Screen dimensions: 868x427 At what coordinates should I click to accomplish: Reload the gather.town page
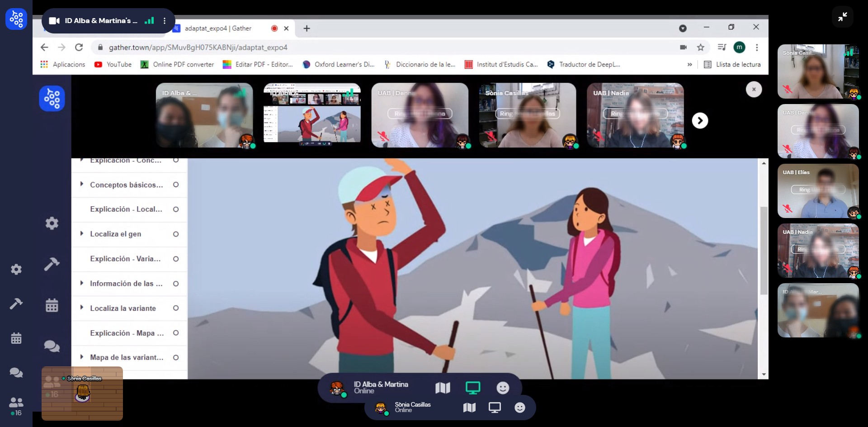coord(79,47)
